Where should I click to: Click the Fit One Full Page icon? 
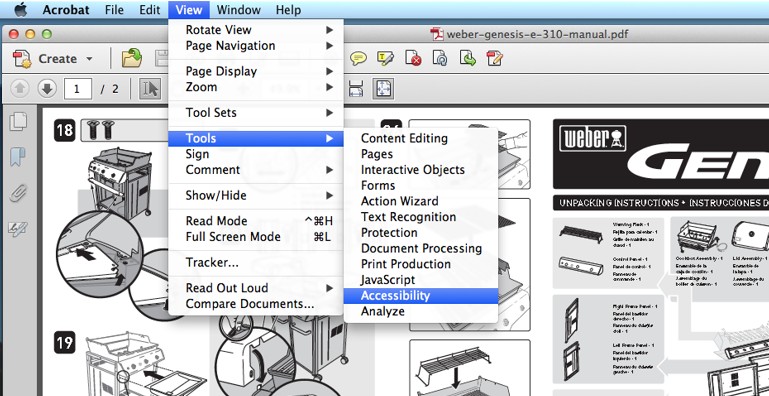(x=383, y=89)
